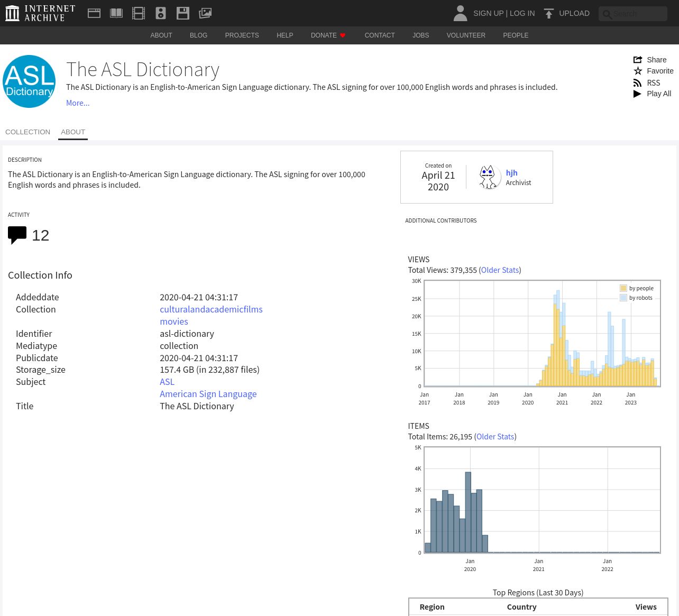
Task: Open the Software floppy disk icon
Action: pyautogui.click(x=183, y=13)
